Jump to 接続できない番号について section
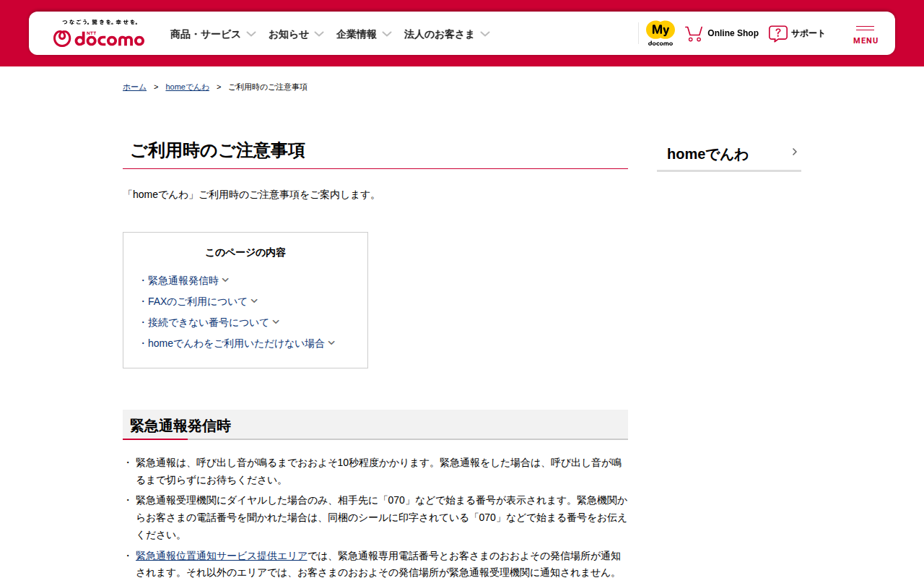 click(x=209, y=322)
